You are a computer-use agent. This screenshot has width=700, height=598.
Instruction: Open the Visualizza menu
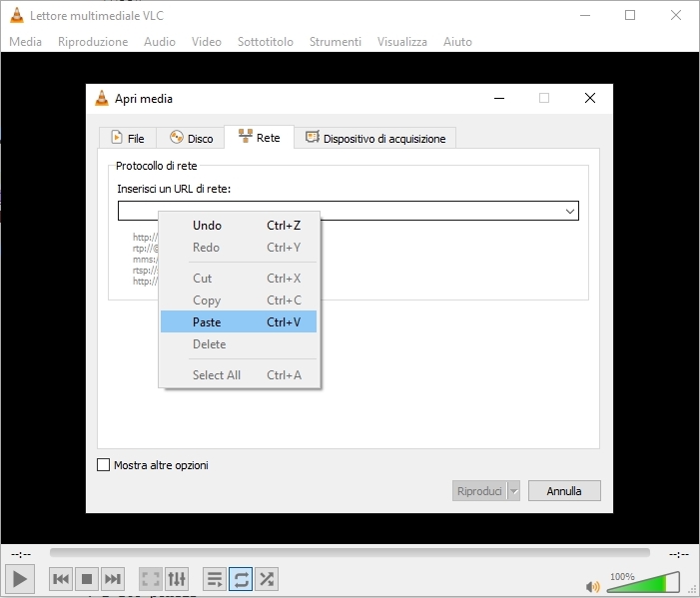coord(401,42)
